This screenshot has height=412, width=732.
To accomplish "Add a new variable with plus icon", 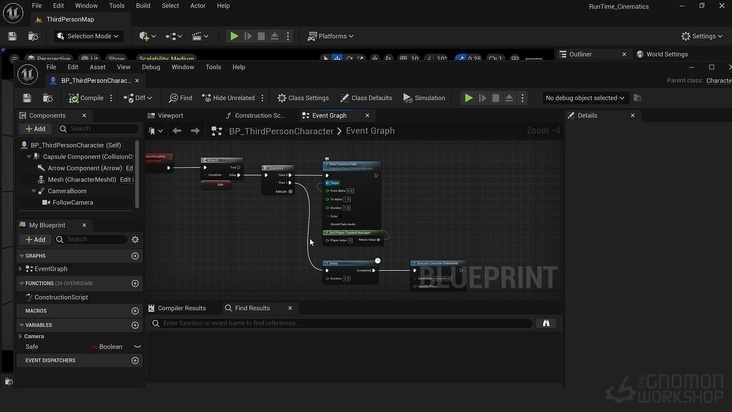I will coord(135,325).
